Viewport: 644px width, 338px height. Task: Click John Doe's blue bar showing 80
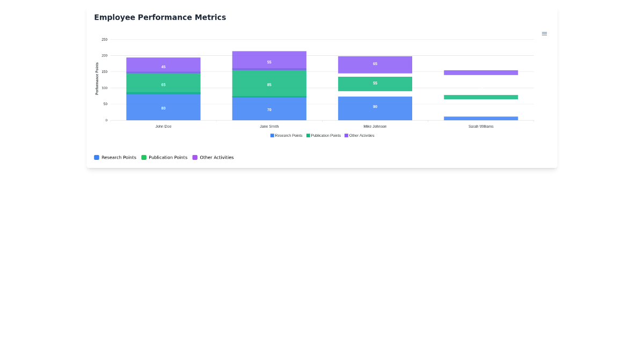click(x=163, y=107)
